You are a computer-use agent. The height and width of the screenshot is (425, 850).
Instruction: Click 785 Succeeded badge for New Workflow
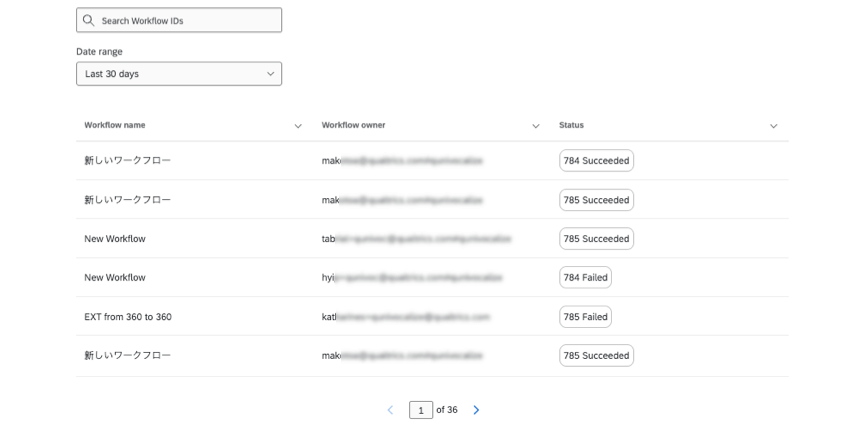[x=596, y=239]
